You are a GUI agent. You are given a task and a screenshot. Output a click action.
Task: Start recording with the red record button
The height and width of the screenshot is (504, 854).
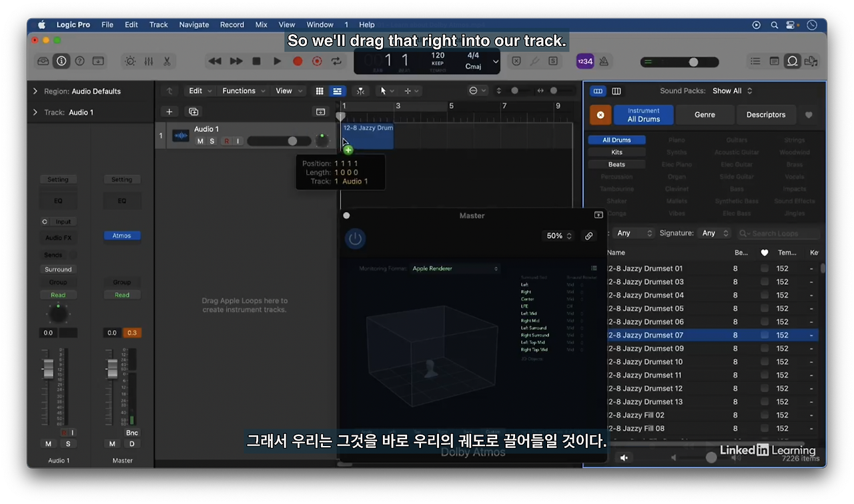[x=298, y=61]
